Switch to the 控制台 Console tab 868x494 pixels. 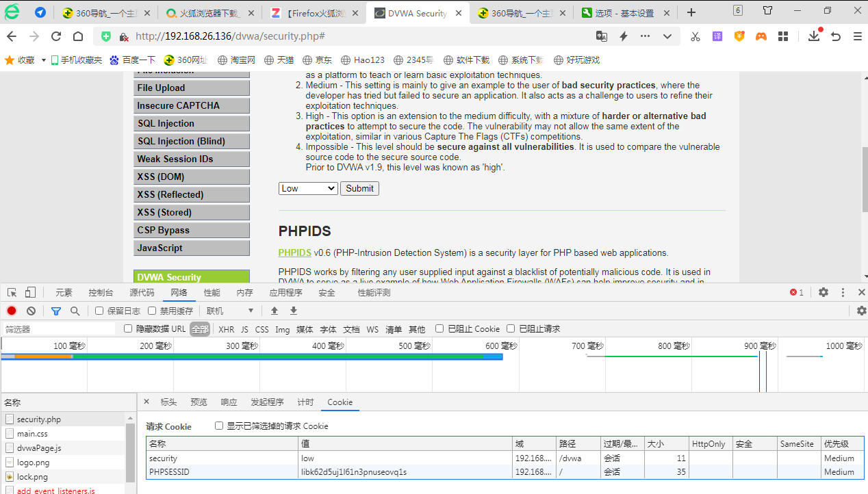(101, 292)
